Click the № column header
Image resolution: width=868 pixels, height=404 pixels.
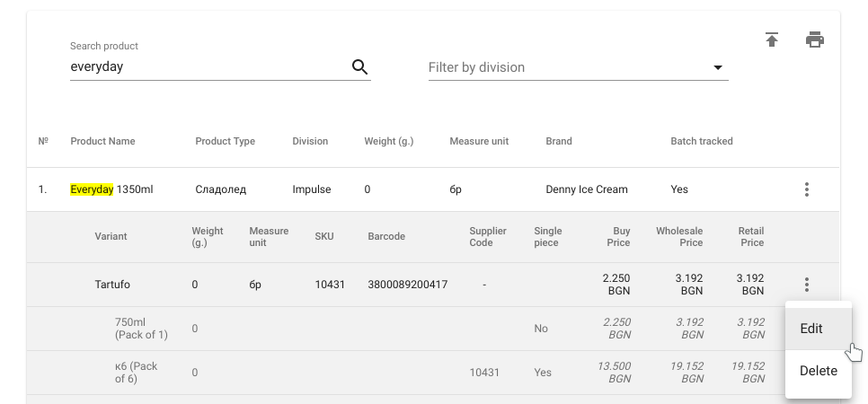tap(43, 141)
